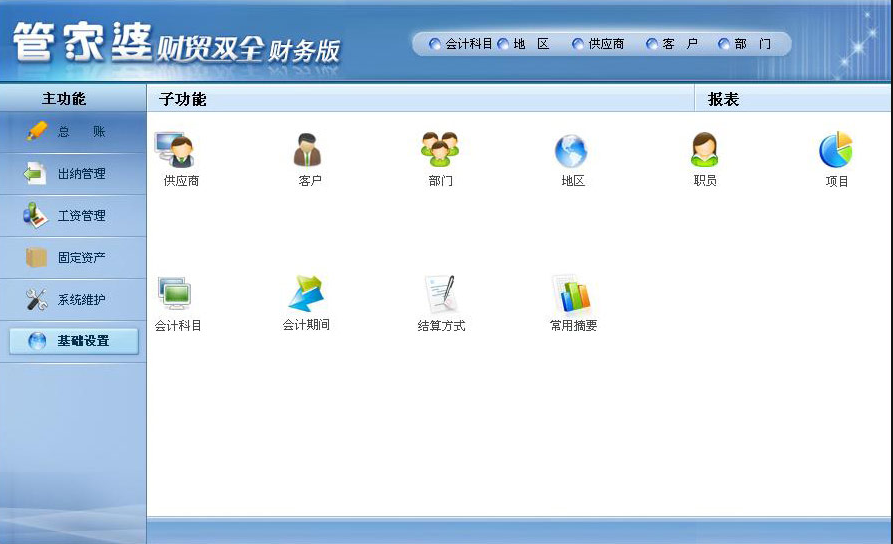The height and width of the screenshot is (544, 893).
Task: Open the 职员 employee icon
Action: (x=705, y=149)
